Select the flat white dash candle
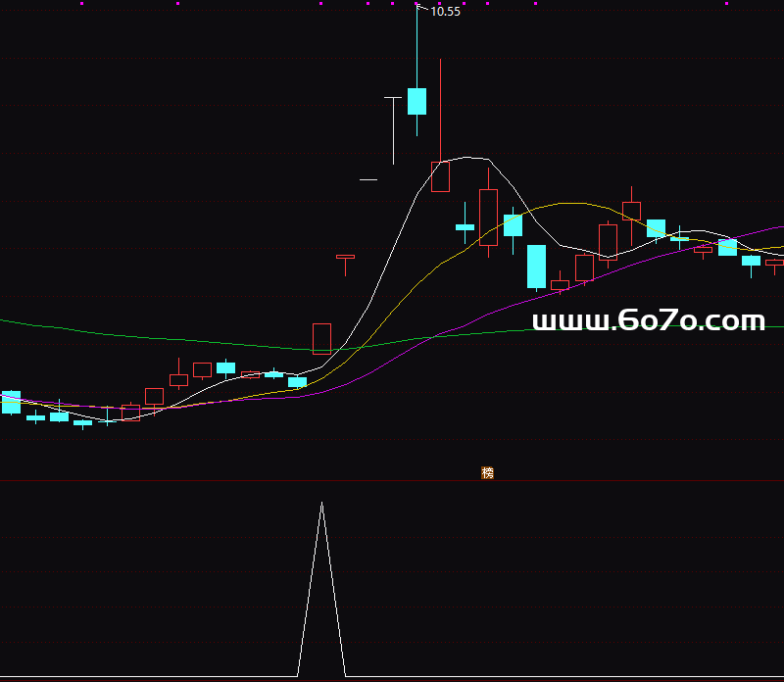 (368, 179)
